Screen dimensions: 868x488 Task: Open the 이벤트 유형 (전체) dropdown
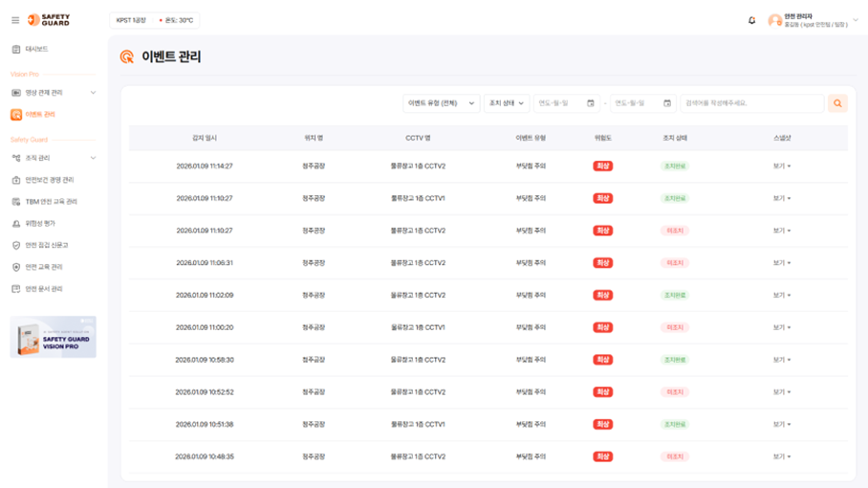point(441,103)
